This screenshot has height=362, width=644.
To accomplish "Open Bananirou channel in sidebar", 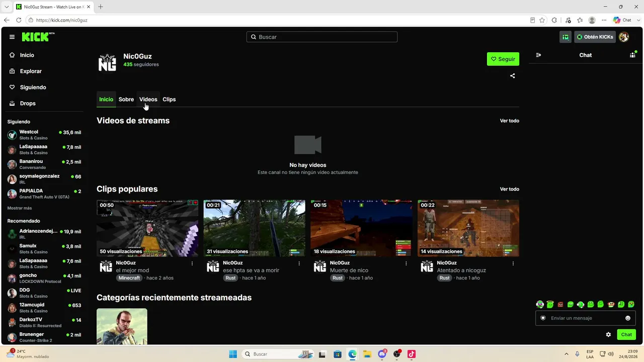I will pos(44,164).
